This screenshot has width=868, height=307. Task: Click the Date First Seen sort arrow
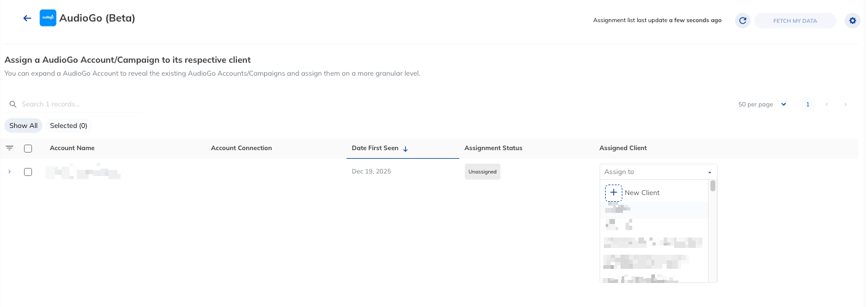pos(406,149)
